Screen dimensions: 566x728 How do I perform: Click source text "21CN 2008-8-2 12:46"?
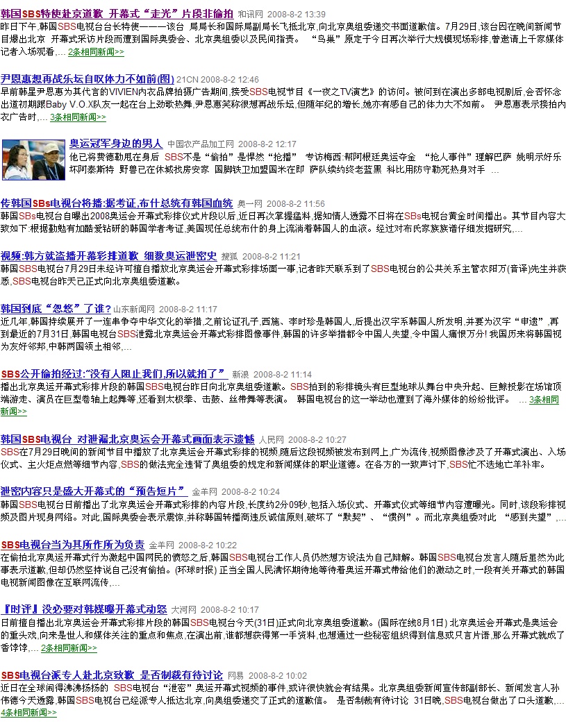217,79
